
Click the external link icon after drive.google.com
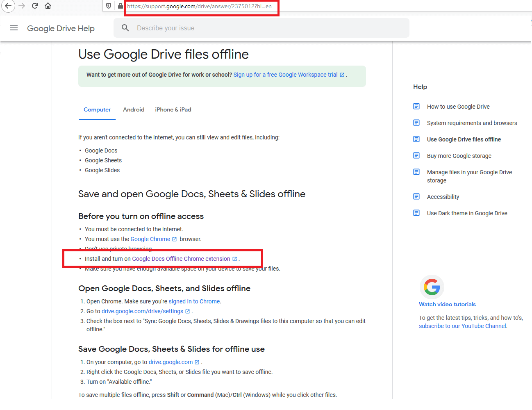[x=197, y=362]
